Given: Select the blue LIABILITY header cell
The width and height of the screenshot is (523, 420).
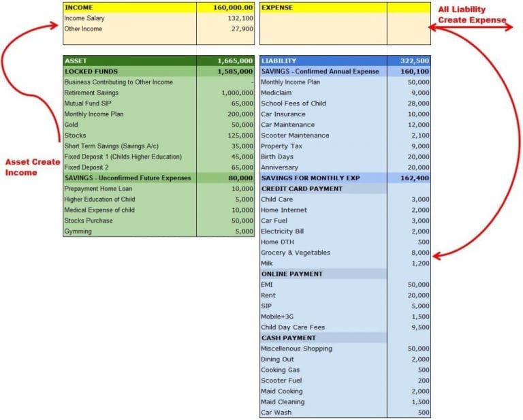Looking at the screenshot, I should [x=279, y=61].
